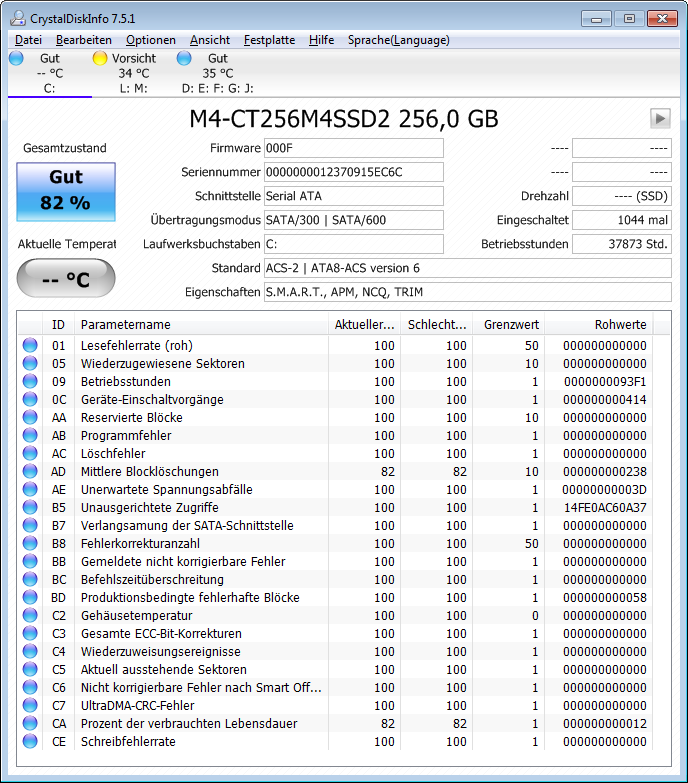This screenshot has width=688, height=783.
Task: Open the Sprache(Language) menu
Action: [398, 40]
